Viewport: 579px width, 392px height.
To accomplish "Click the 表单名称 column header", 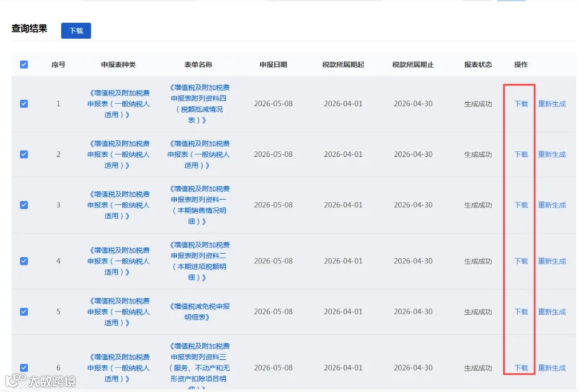I will tap(198, 64).
